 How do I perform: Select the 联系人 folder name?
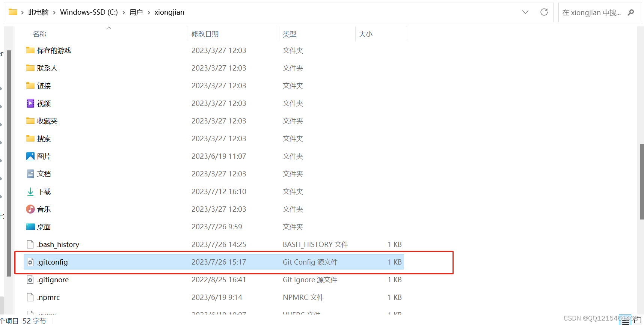(x=47, y=68)
